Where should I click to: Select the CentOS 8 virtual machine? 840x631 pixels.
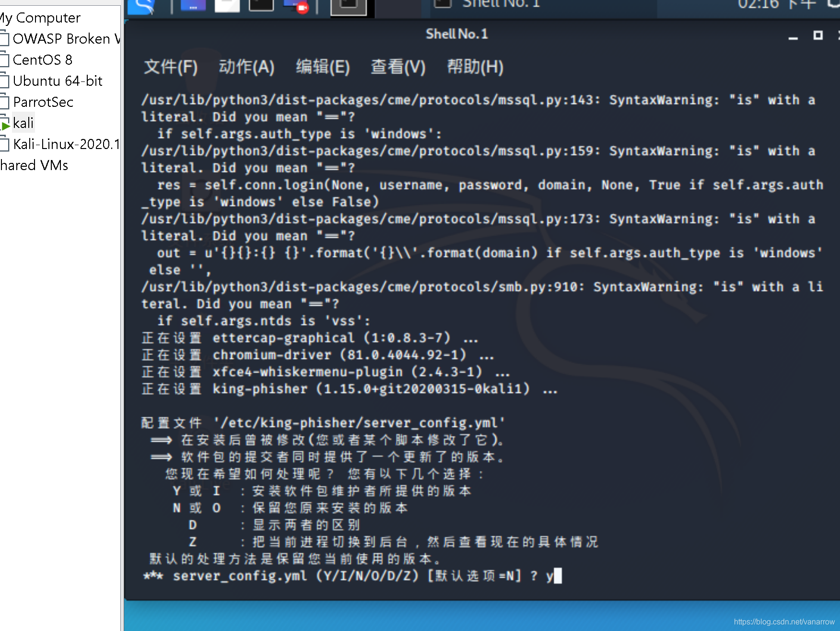point(43,59)
